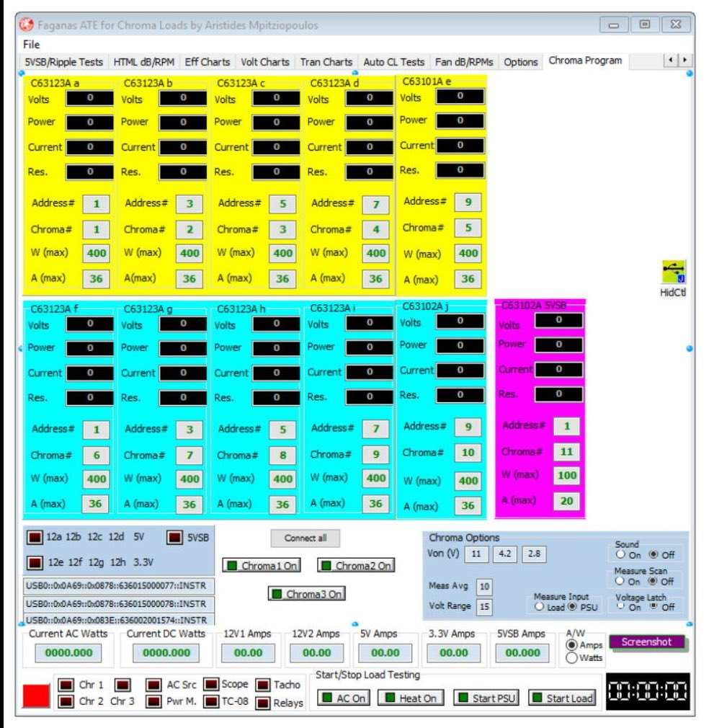Click the Connect all button

point(306,538)
